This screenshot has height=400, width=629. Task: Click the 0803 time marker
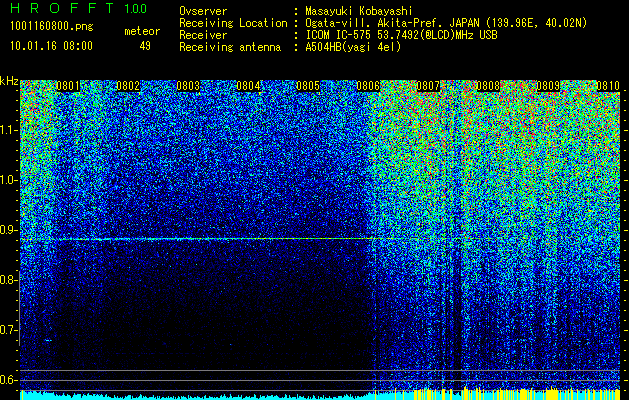coord(188,86)
